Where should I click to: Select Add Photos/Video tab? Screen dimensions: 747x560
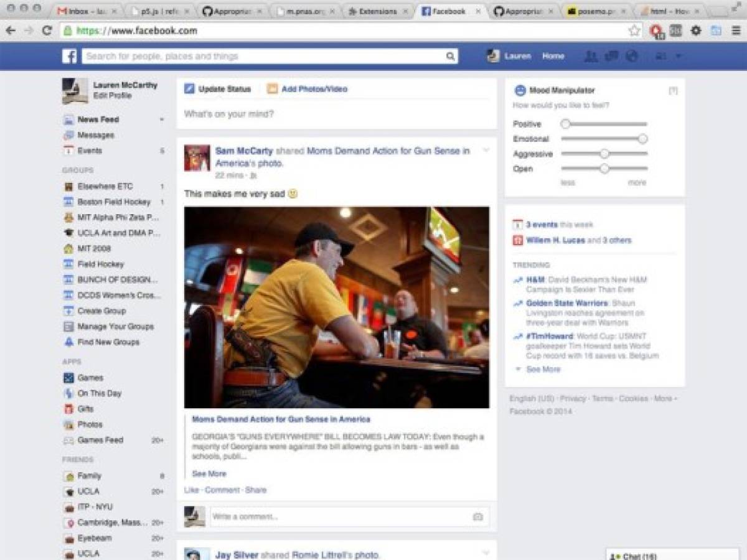pyautogui.click(x=308, y=89)
